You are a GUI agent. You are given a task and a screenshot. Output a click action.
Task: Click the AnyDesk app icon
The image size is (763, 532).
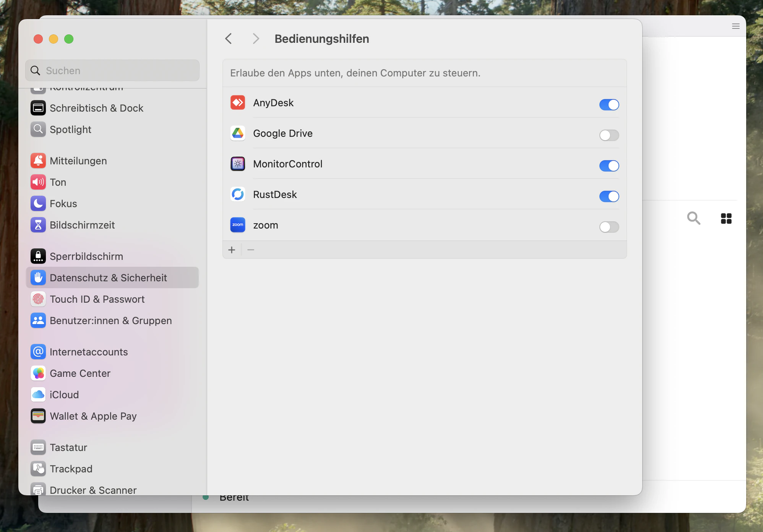238,102
